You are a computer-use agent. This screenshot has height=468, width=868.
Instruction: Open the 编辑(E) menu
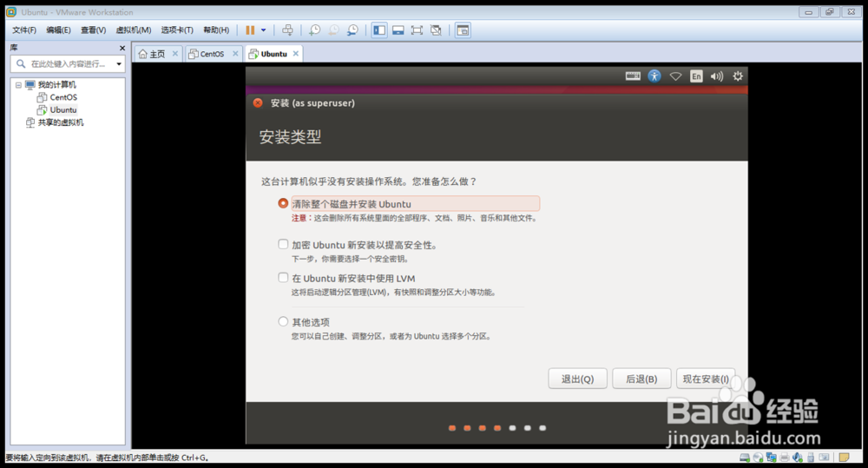[59, 30]
